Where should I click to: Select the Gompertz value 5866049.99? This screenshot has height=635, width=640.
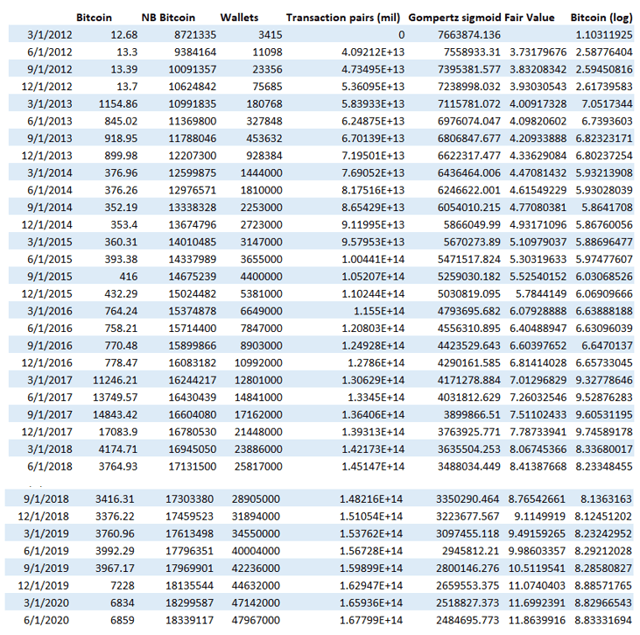472,225
